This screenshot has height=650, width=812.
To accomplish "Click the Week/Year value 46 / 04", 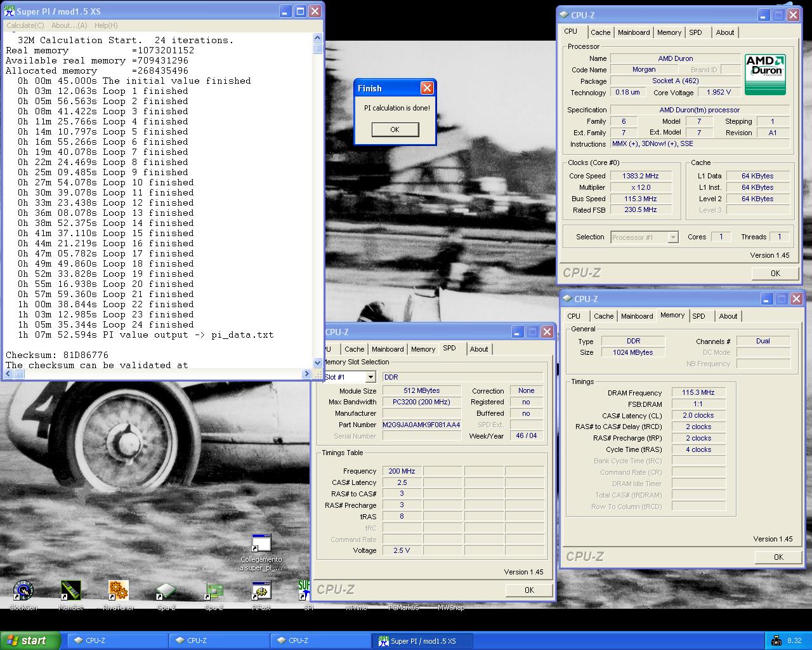I will coord(526,436).
